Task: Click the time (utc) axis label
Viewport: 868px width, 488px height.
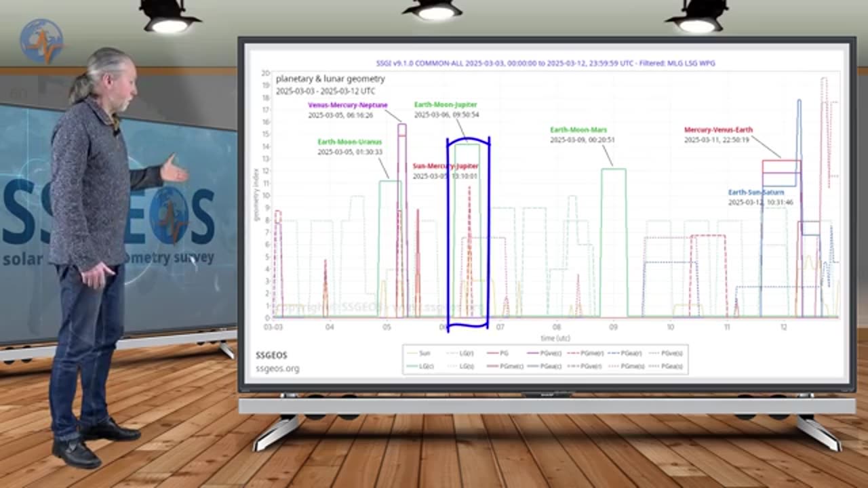Action: 555,338
